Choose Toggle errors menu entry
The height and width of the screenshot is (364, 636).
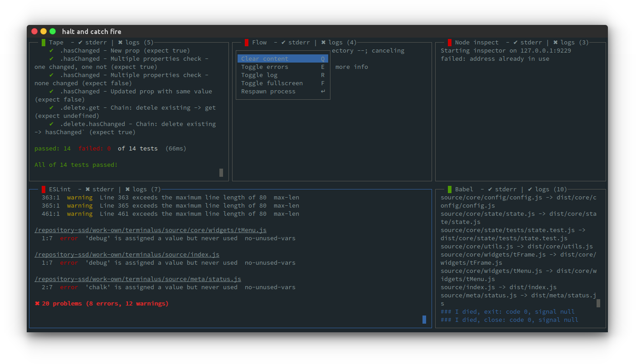coord(283,67)
